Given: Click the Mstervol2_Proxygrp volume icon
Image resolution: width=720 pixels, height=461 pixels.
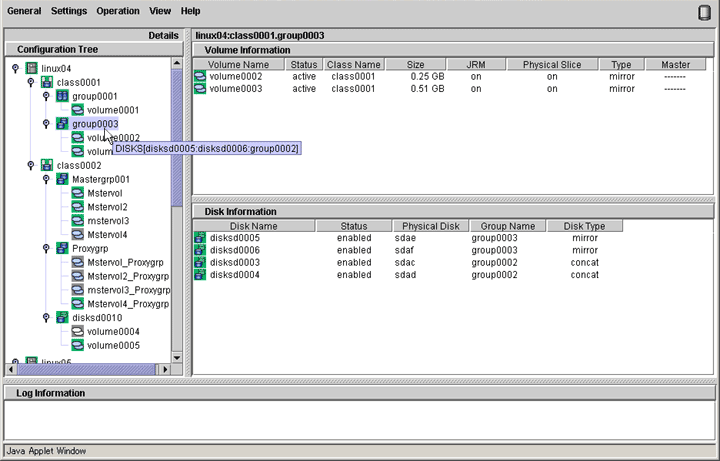Looking at the screenshot, I should pyautogui.click(x=78, y=276).
